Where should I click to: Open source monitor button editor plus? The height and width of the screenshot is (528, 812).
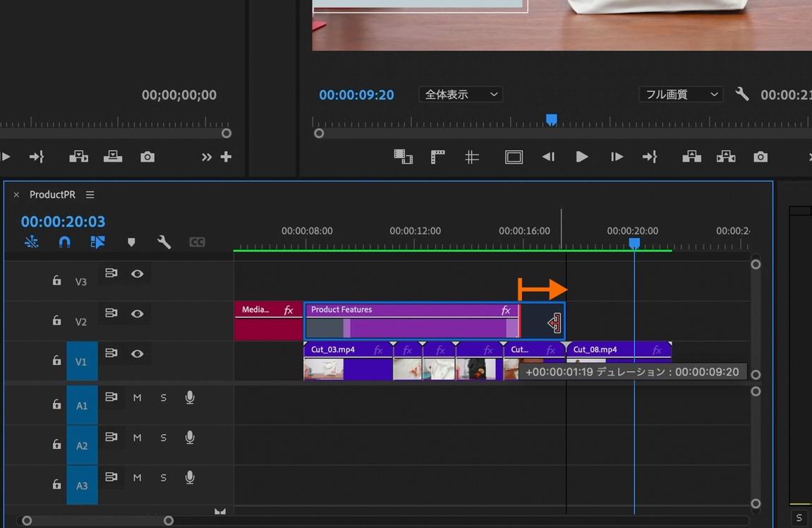[x=226, y=157]
